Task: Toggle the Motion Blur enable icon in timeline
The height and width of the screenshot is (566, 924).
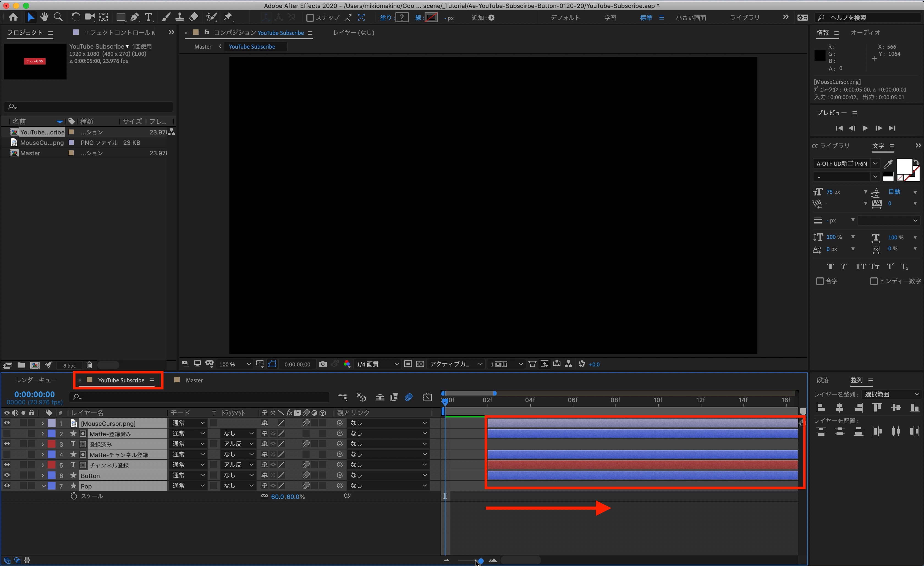Action: (408, 397)
